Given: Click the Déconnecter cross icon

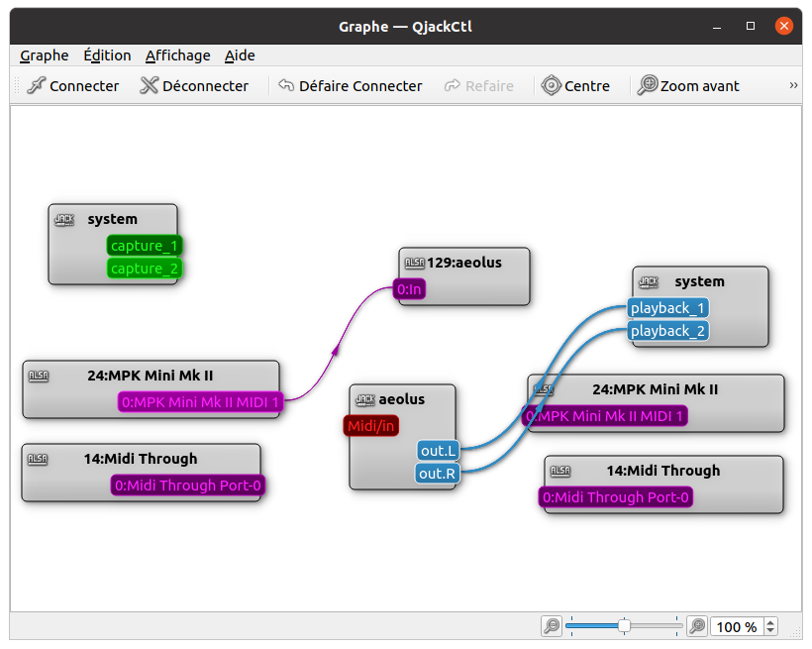Looking at the screenshot, I should (150, 86).
